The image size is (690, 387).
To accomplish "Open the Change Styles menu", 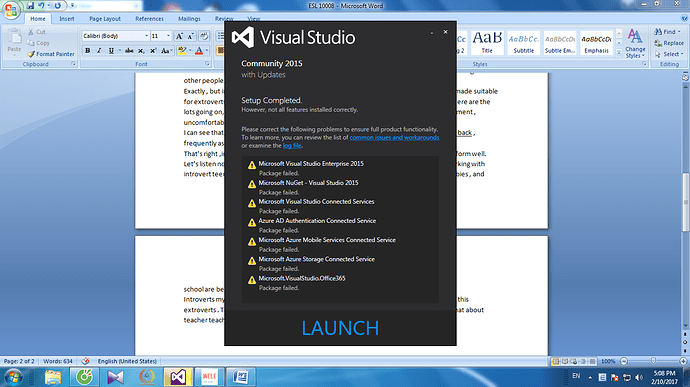I will pyautogui.click(x=635, y=44).
